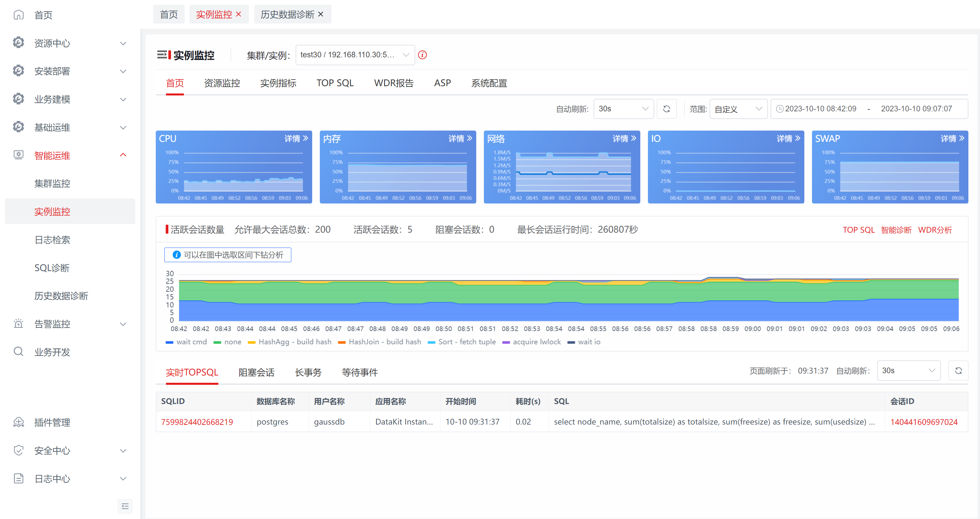
Task: Refresh the real-time TOPSQL table
Action: click(958, 371)
